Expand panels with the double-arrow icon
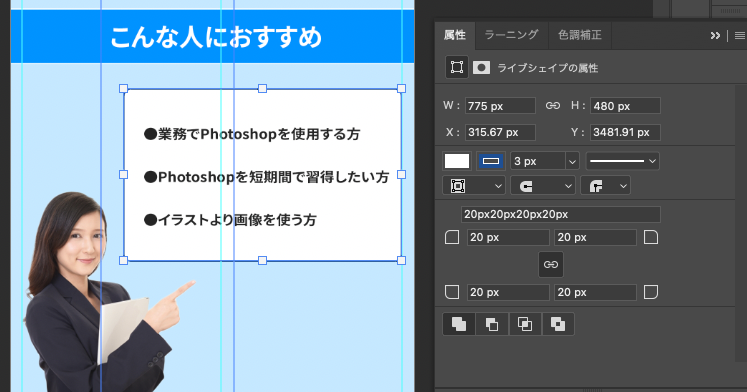The width and height of the screenshot is (747, 392). 715,36
